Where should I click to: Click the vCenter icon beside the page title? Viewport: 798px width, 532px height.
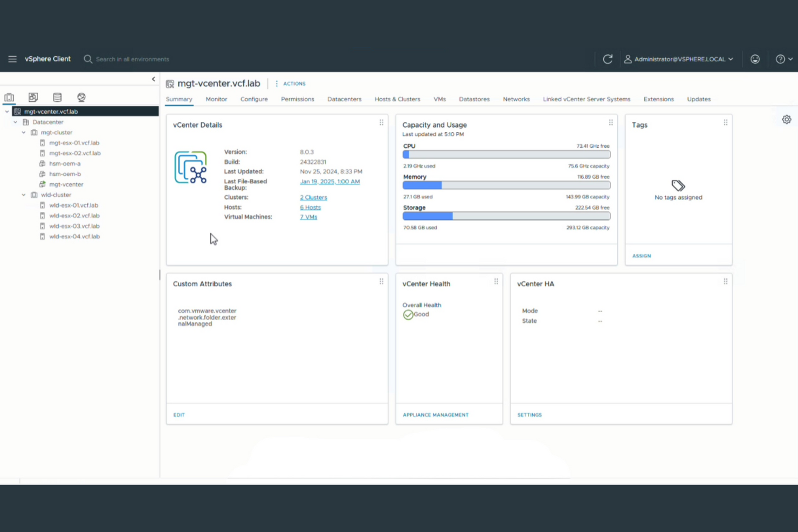click(170, 84)
